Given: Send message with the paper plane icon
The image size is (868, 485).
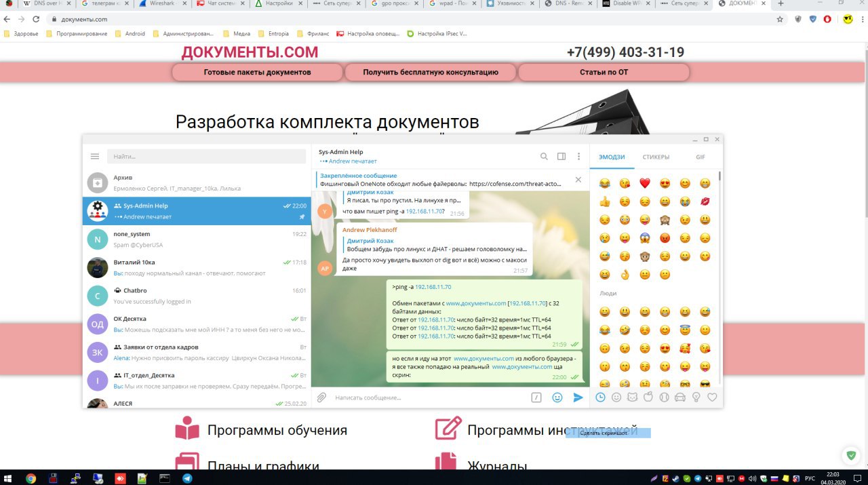Looking at the screenshot, I should click(578, 397).
